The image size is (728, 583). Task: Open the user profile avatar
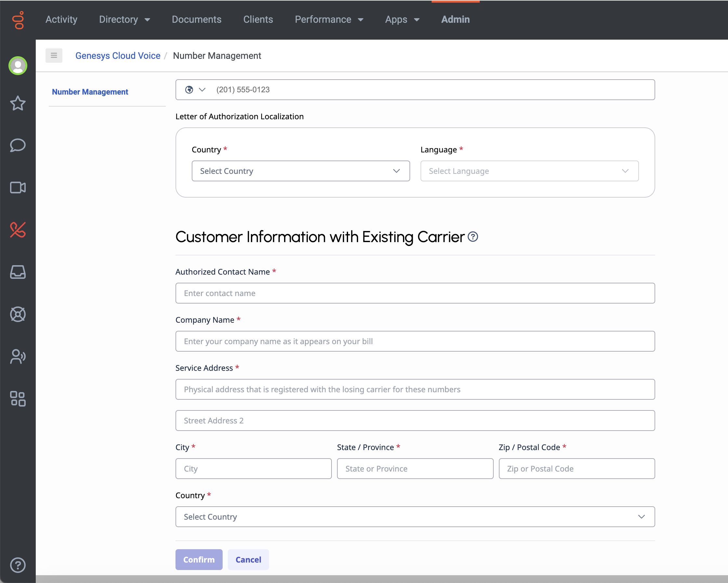coord(18,66)
